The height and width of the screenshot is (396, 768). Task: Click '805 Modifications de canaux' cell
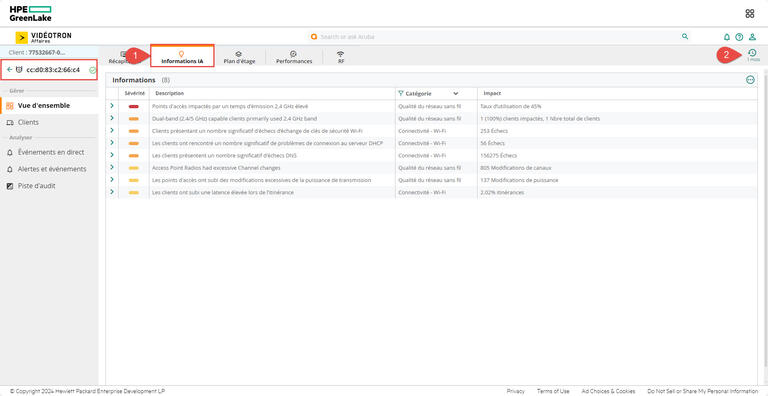pyautogui.click(x=516, y=168)
